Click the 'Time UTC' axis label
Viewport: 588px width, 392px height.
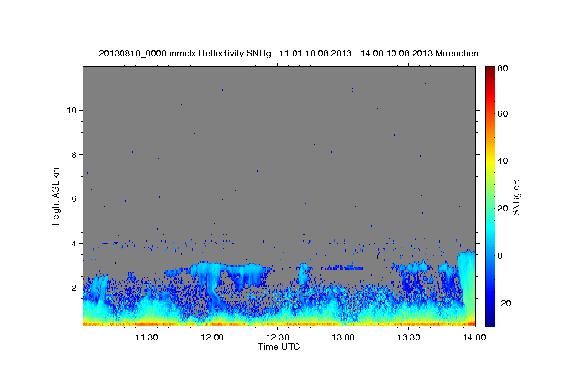click(279, 347)
